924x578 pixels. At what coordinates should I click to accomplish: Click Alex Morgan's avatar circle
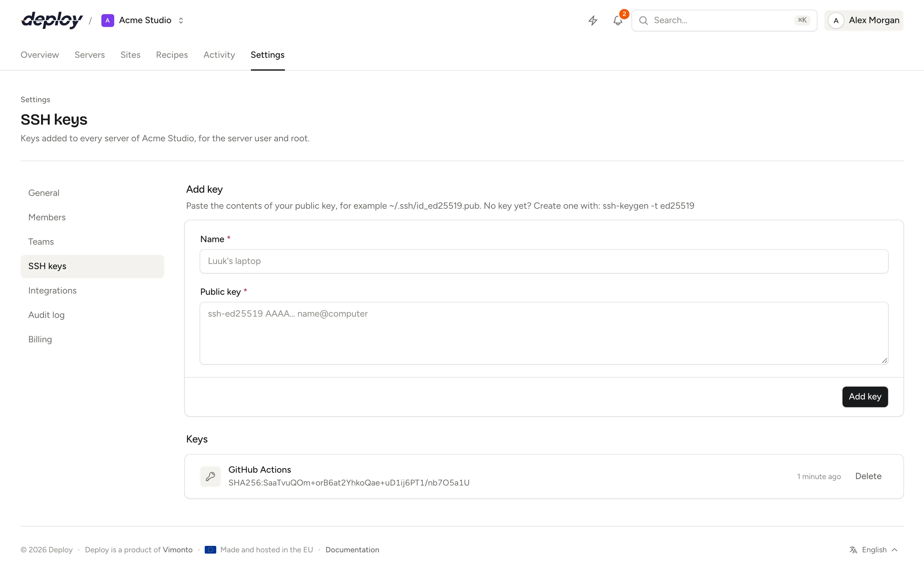pyautogui.click(x=836, y=21)
